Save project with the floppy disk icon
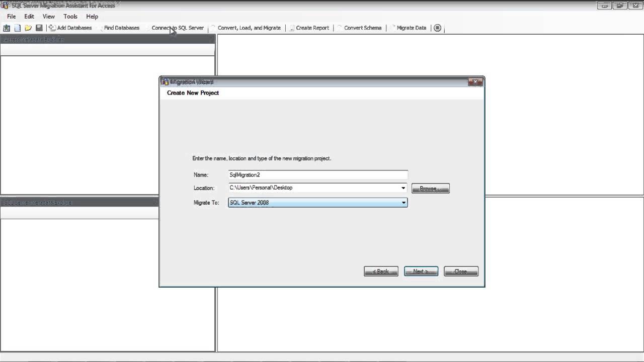Image resolution: width=644 pixels, height=362 pixels. (x=39, y=28)
